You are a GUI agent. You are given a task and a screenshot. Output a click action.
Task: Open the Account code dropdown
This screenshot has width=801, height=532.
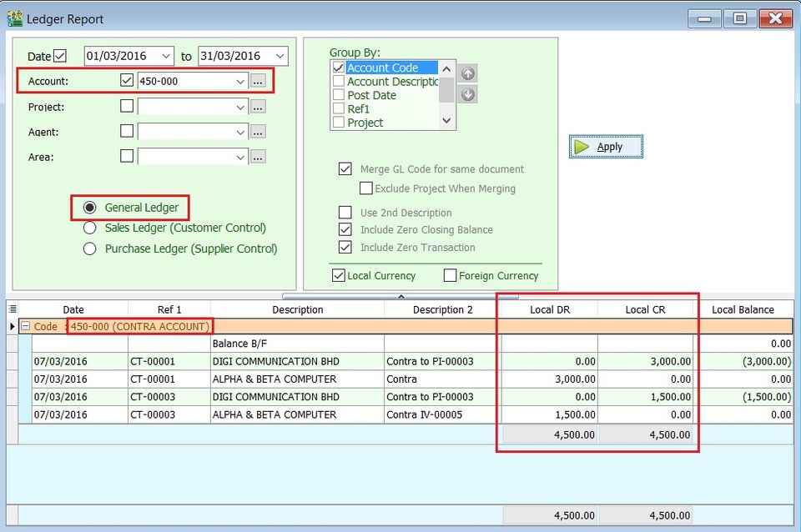tap(239, 80)
